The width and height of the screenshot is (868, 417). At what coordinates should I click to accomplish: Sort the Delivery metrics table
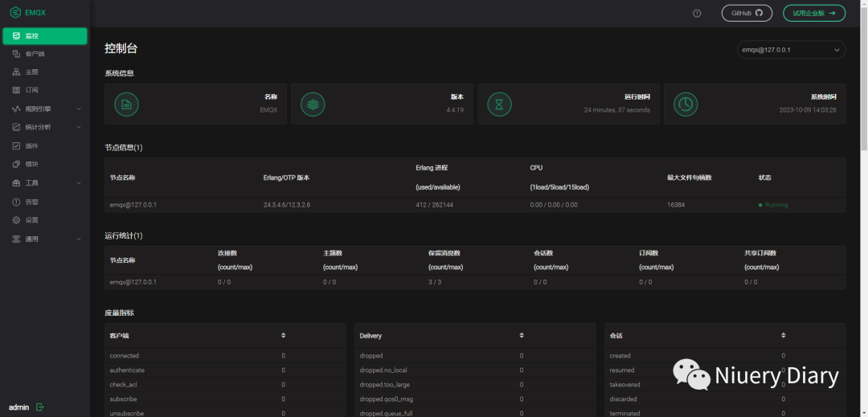pos(522,336)
